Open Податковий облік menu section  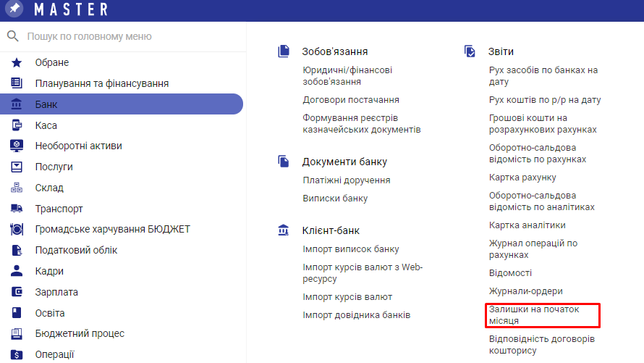(76, 250)
